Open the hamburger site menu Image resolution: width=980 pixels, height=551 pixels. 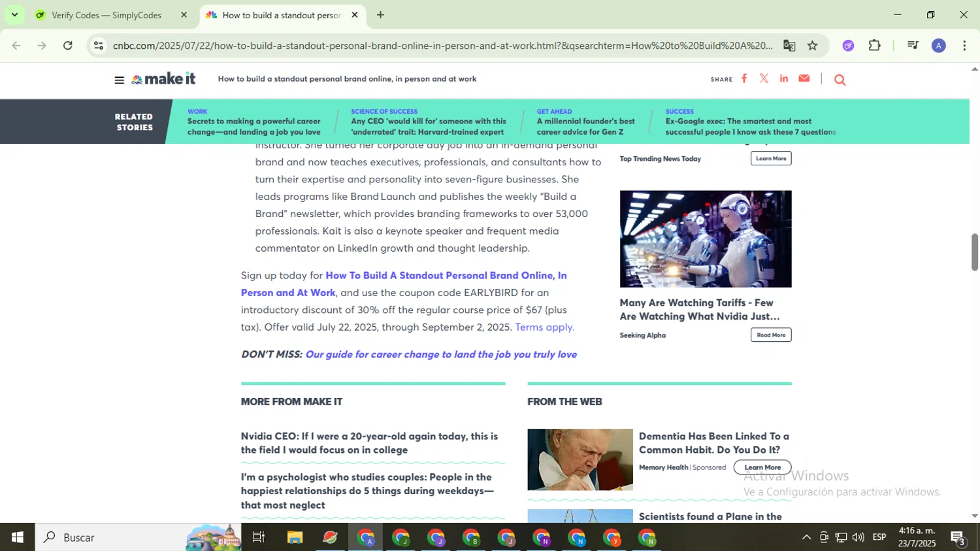[x=119, y=80]
